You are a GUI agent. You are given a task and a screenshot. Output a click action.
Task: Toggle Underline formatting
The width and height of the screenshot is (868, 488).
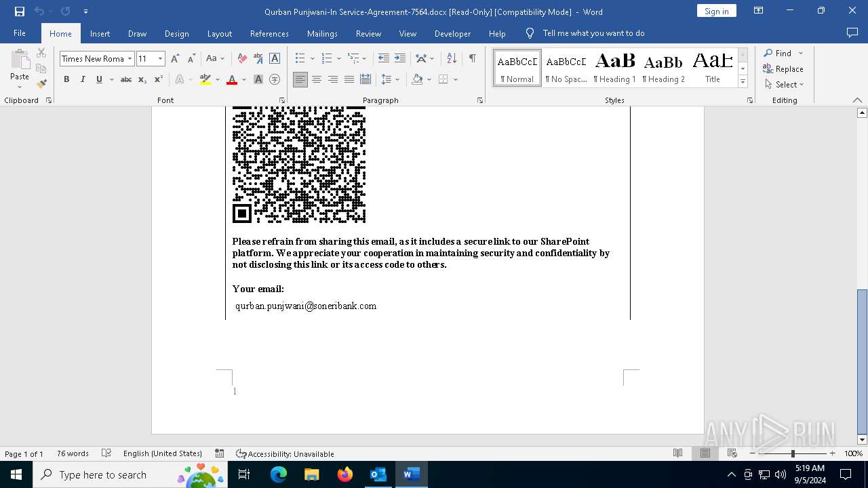[x=99, y=79]
